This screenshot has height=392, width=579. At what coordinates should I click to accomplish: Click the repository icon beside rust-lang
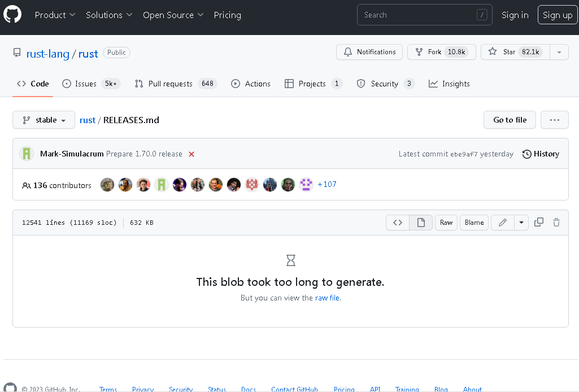pyautogui.click(x=17, y=53)
